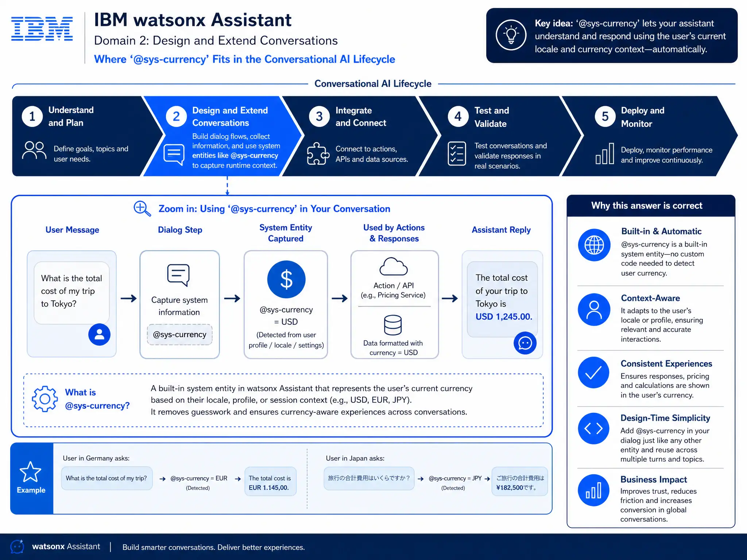Select step 2 Design and Extend Conversations
Screen dimensions: 747x560
[x=222, y=136]
